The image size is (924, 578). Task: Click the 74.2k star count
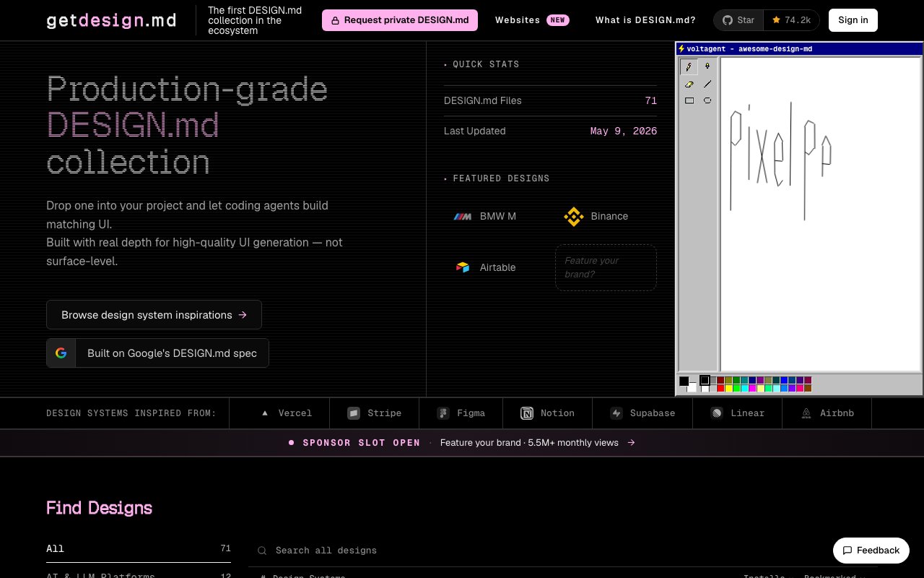(791, 20)
